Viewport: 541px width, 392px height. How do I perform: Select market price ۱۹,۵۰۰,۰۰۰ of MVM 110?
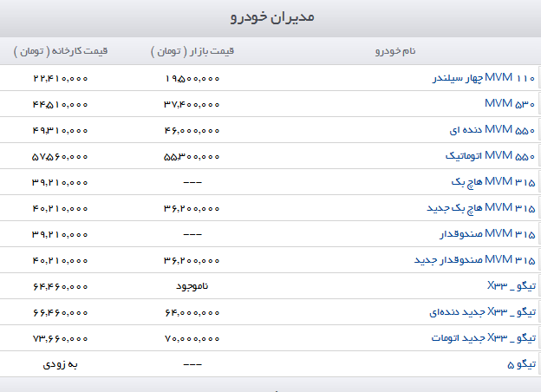192,79
